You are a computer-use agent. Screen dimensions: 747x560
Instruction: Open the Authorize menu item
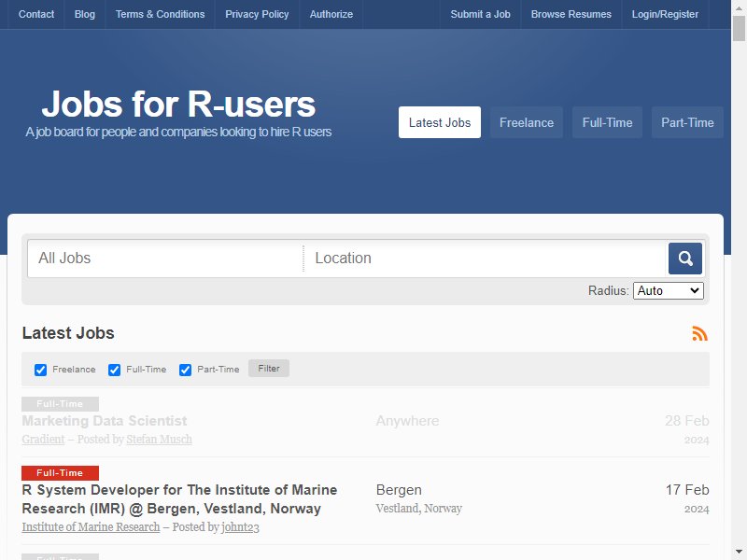331,14
